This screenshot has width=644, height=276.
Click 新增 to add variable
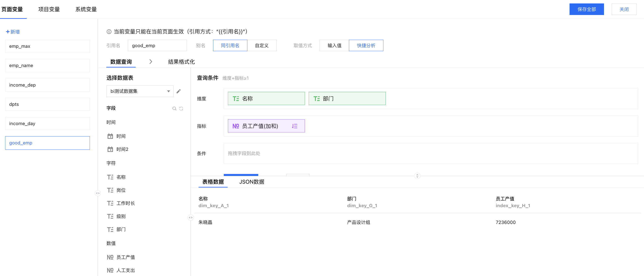[x=13, y=32]
